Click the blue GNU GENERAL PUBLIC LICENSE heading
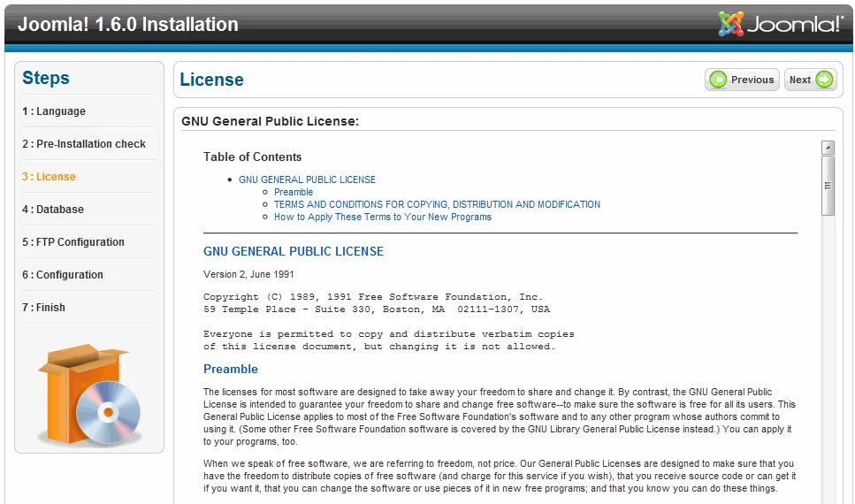Image resolution: width=855 pixels, height=504 pixels. [x=294, y=251]
